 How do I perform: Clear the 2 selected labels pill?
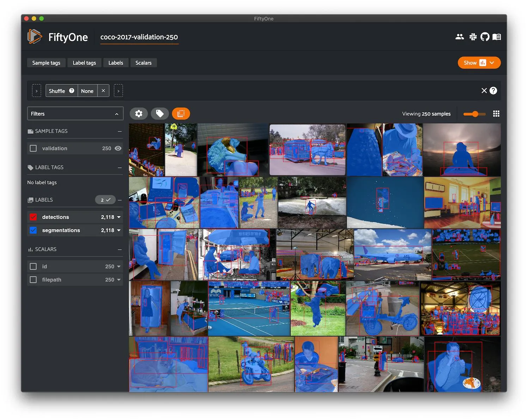pyautogui.click(x=105, y=200)
